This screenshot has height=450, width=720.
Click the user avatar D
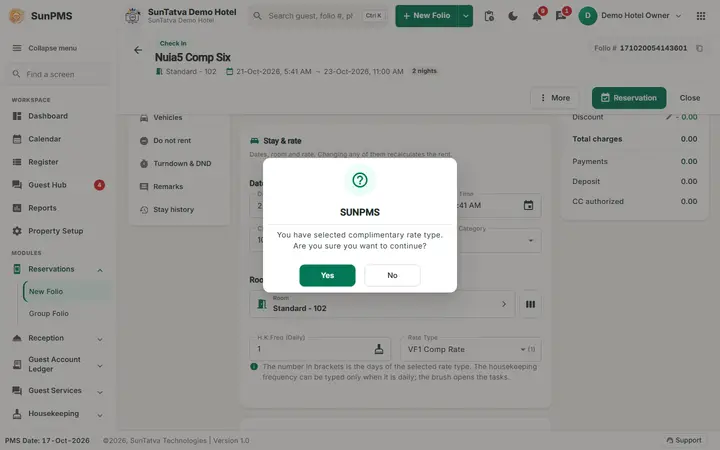pos(587,16)
